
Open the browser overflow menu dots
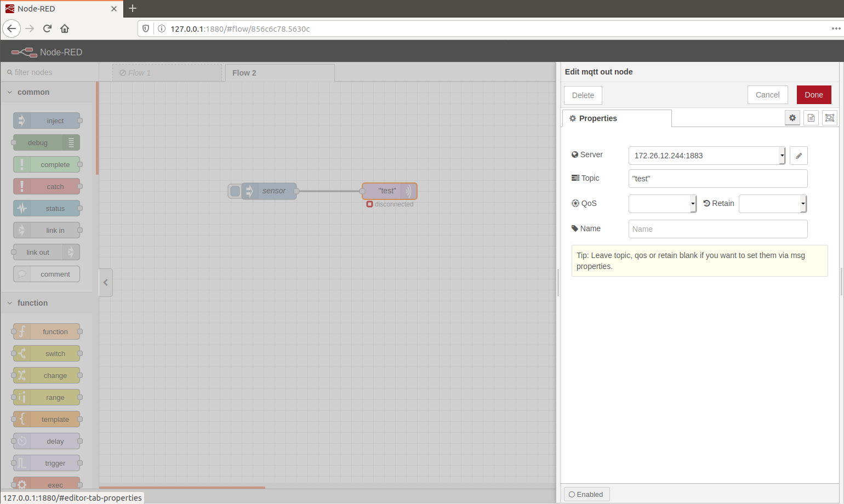tap(836, 28)
